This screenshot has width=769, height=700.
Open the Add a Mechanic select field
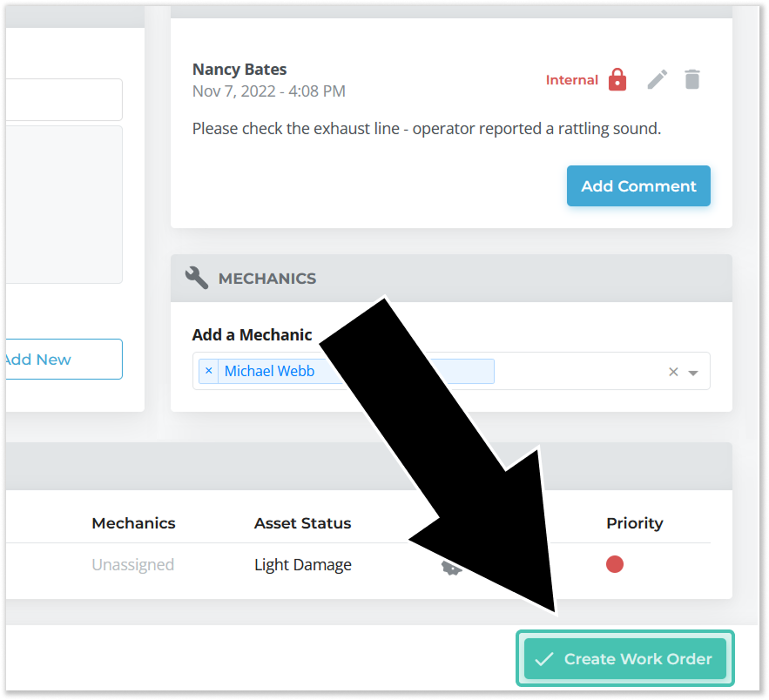575,371
